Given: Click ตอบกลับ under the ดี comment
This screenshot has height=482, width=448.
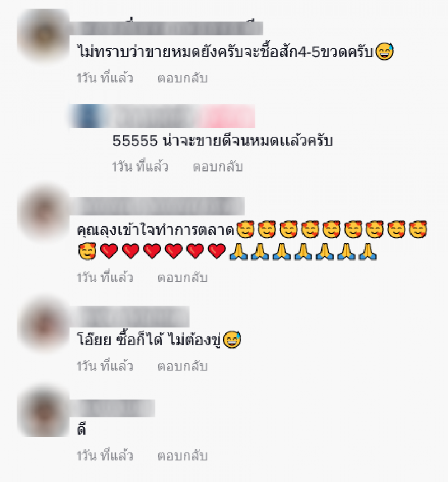Looking at the screenshot, I should pyautogui.click(x=183, y=456).
